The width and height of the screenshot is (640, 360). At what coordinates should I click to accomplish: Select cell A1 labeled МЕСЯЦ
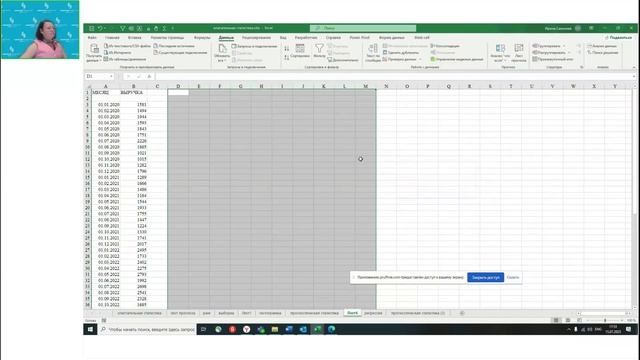tap(106, 93)
